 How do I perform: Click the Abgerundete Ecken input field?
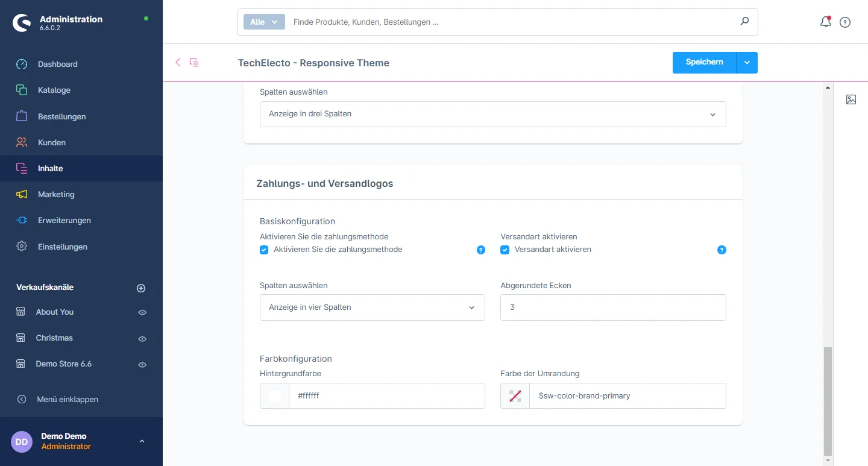click(613, 307)
